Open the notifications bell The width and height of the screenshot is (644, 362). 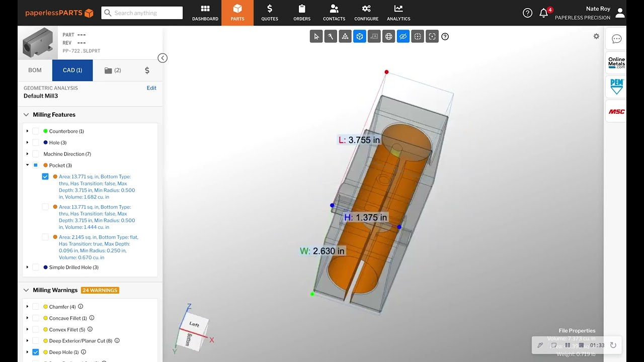pos(543,13)
